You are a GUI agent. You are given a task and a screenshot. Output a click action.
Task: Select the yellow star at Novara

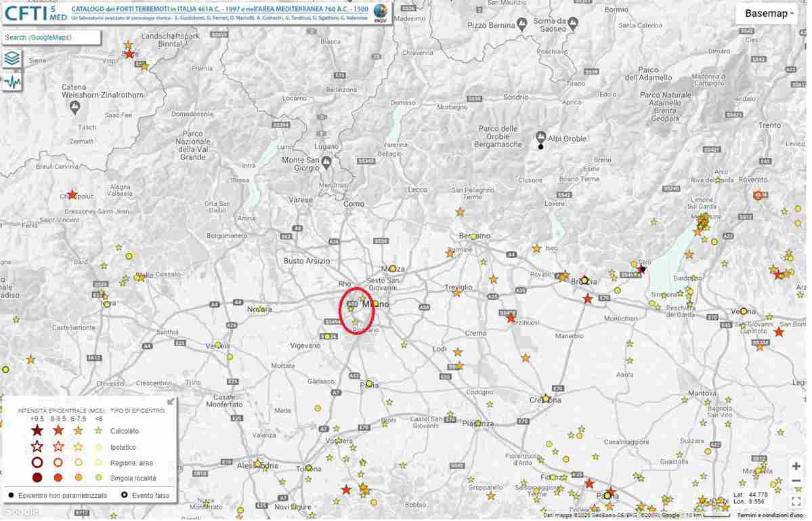pyautogui.click(x=260, y=309)
